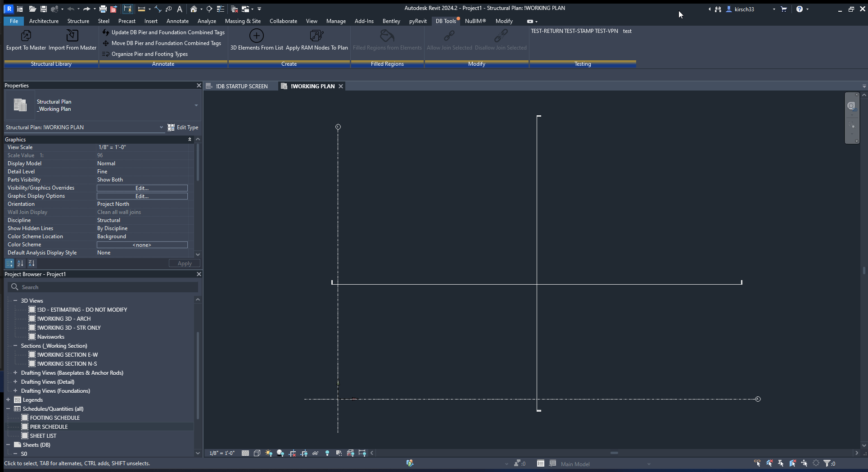868x472 pixels.
Task: Click the Detail Level icon in view bar
Action: click(245, 453)
